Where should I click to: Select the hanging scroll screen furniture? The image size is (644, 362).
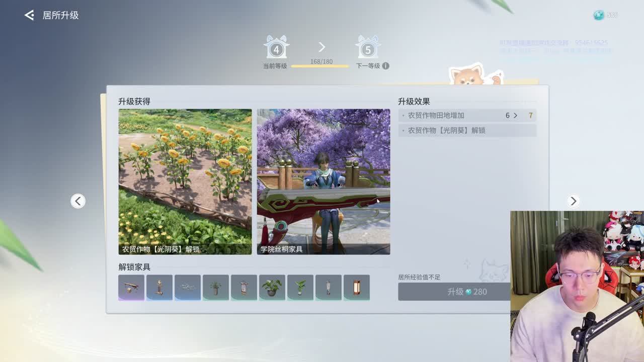(x=244, y=288)
